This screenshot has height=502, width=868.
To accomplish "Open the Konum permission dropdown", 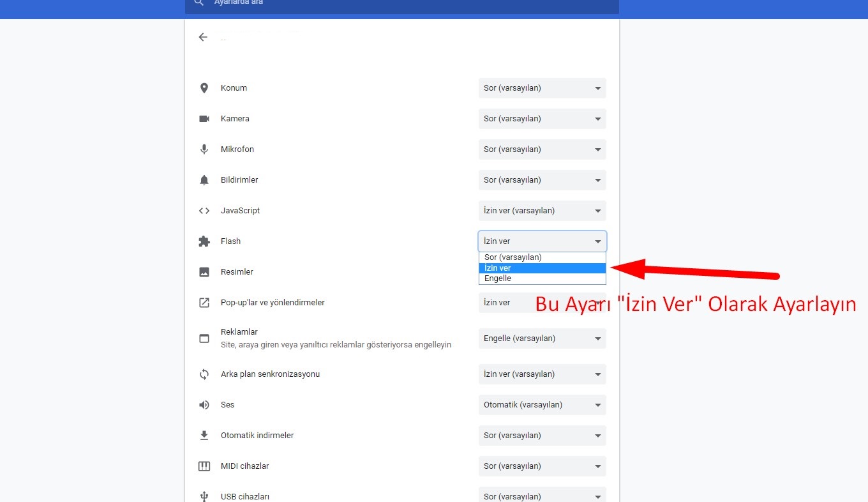I will click(x=542, y=88).
